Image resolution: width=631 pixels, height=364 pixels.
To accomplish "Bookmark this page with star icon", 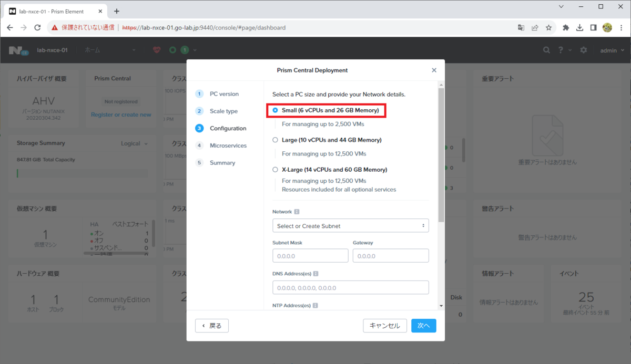I will pos(548,27).
